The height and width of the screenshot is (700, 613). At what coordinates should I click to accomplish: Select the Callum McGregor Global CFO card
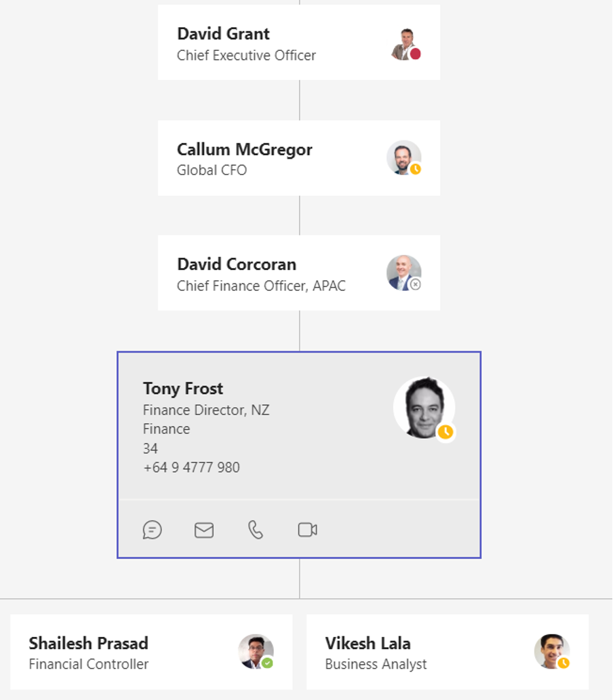pos(299,157)
